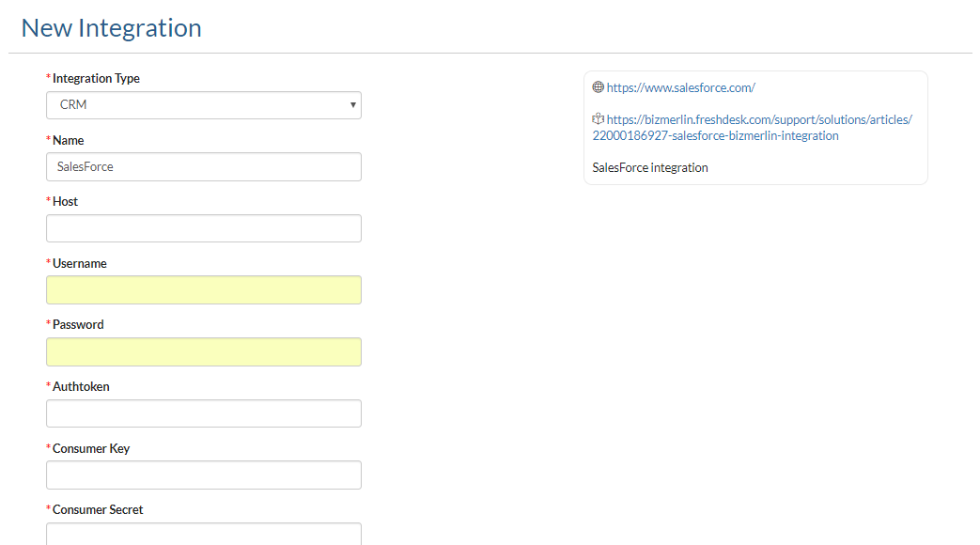Image resolution: width=980 pixels, height=545 pixels.
Task: Click the globe icon beside salesforce.com link
Action: [599, 86]
